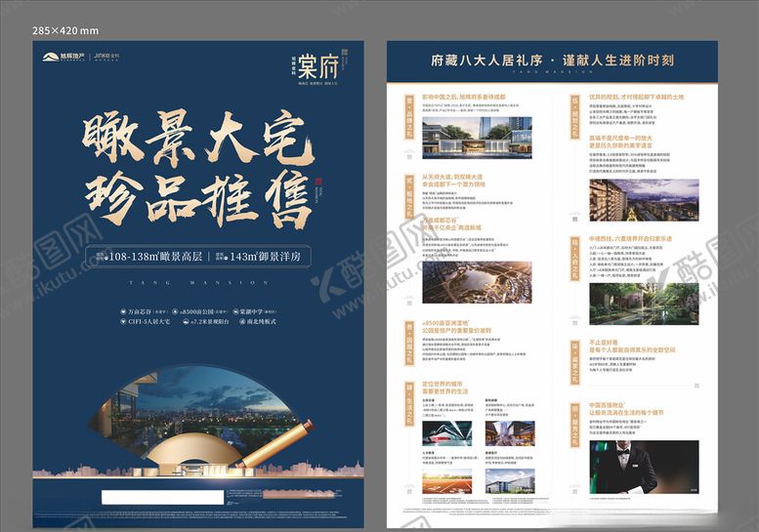Screen dimensions: 759x532
Task: Click the headline text "珍品推售"
Action: point(198,200)
